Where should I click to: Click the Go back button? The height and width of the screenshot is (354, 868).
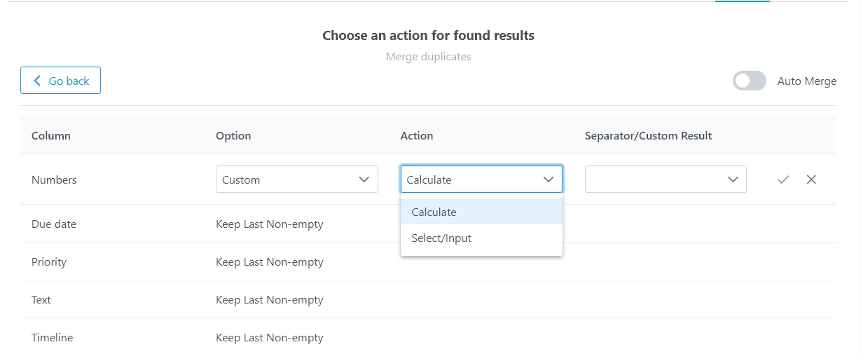[x=60, y=81]
